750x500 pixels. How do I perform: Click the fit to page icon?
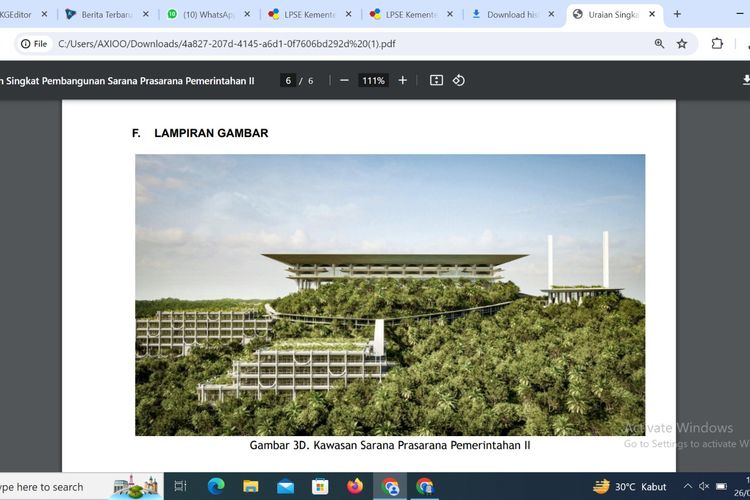coord(436,80)
